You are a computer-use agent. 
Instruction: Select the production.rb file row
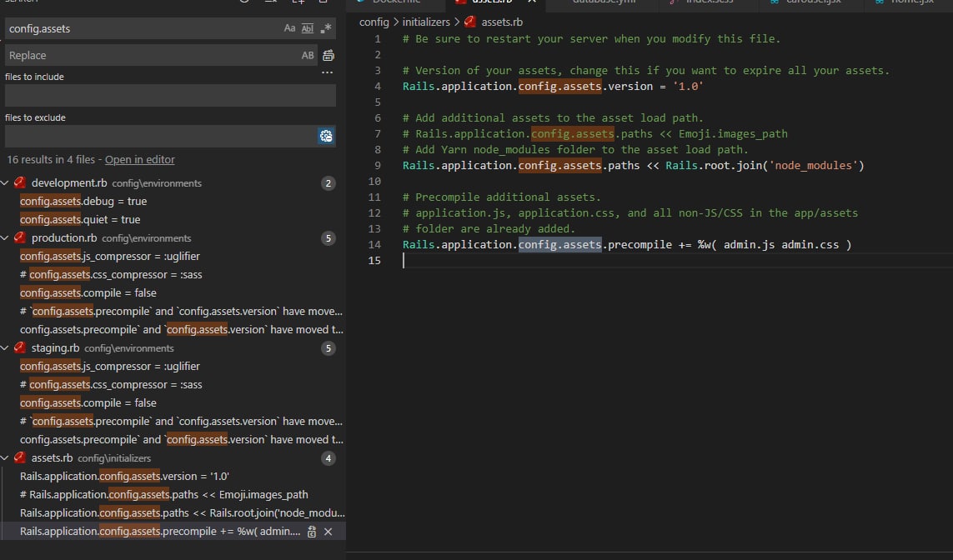[x=173, y=237]
